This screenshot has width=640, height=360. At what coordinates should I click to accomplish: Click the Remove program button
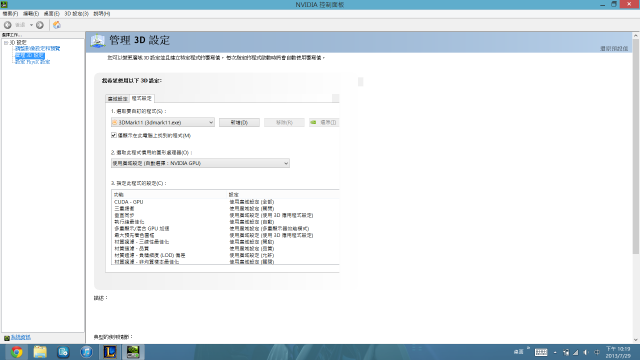pos(284,122)
